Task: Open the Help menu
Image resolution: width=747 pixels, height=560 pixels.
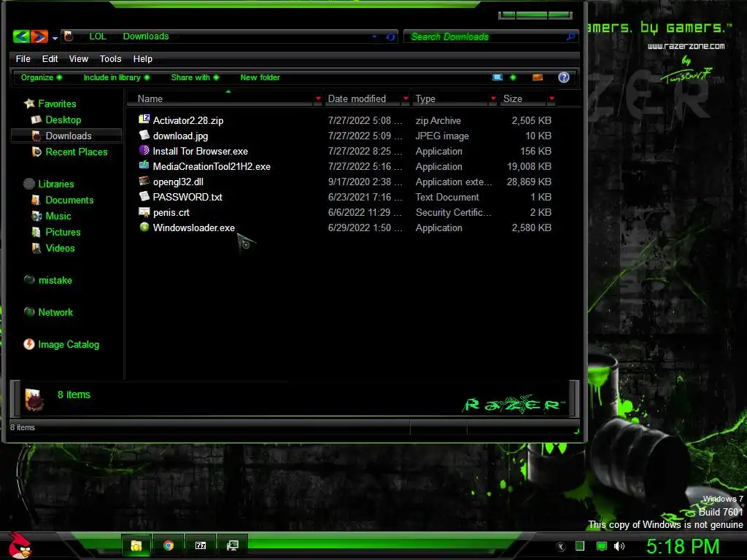Action: click(x=142, y=59)
